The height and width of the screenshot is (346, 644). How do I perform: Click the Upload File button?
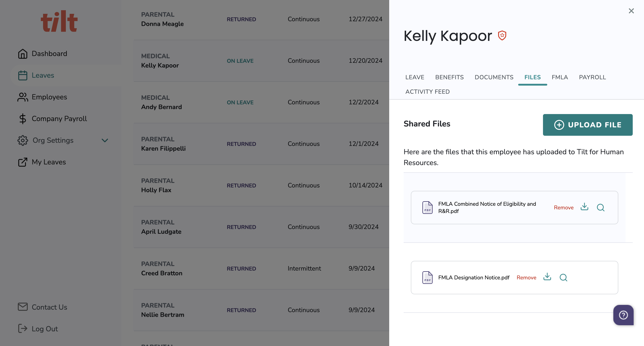point(587,125)
